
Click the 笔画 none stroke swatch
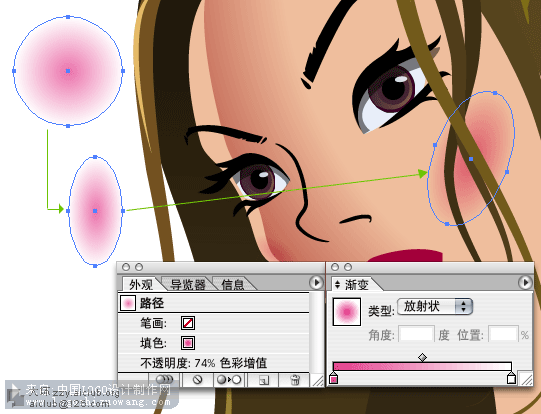point(188,323)
